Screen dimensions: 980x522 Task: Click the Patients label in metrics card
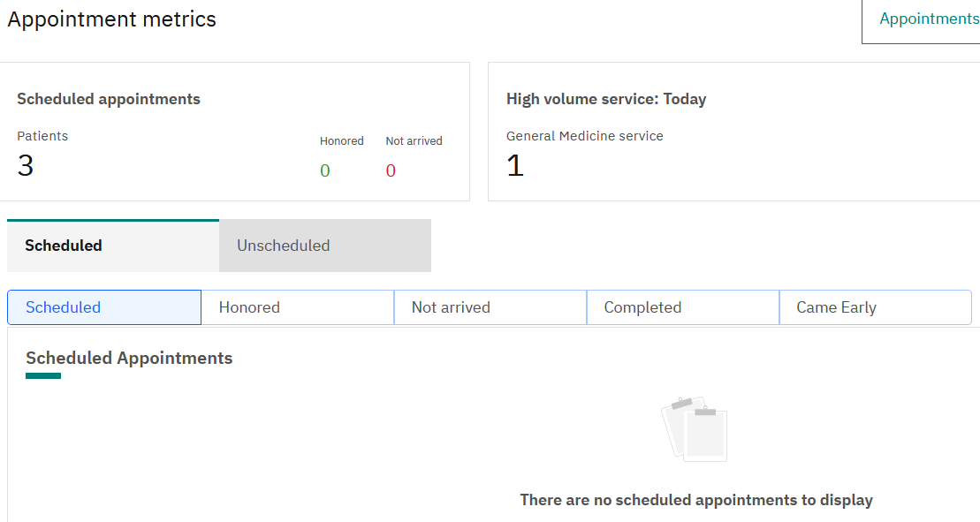[x=42, y=136]
